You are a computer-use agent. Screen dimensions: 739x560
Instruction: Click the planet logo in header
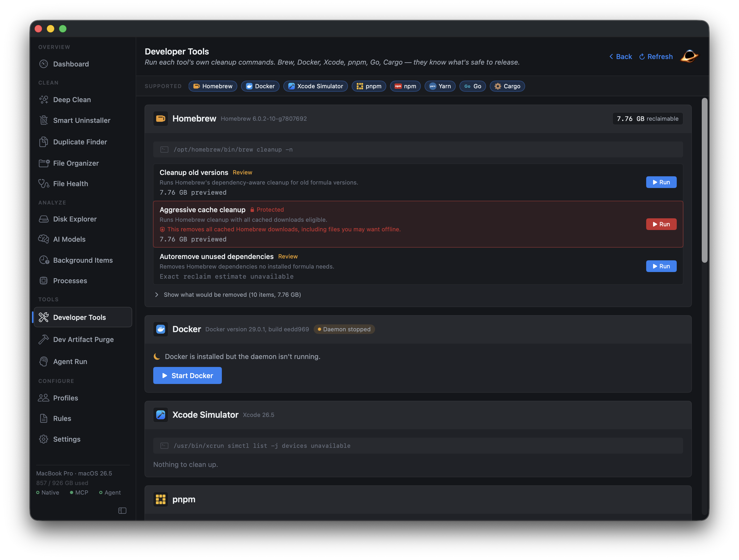(x=690, y=56)
